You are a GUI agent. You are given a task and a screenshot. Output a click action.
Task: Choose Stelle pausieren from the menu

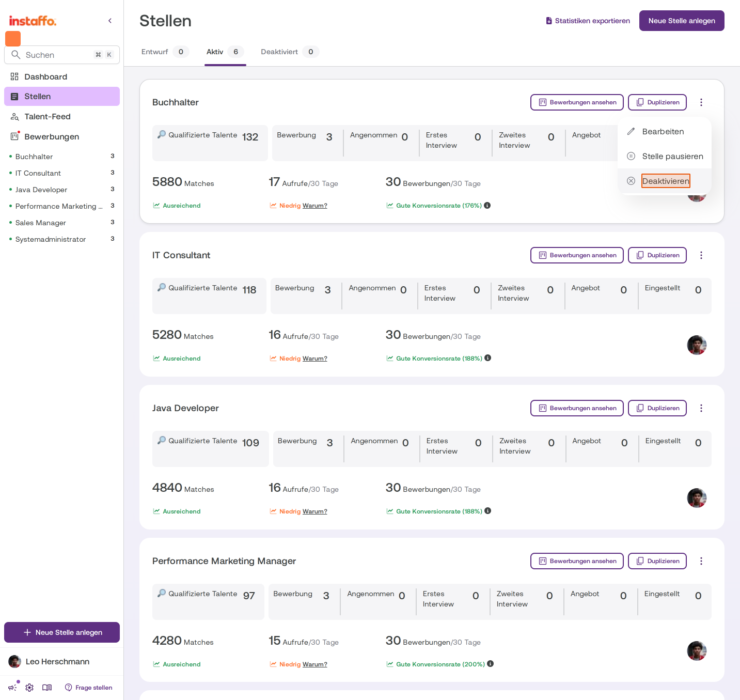click(665, 156)
